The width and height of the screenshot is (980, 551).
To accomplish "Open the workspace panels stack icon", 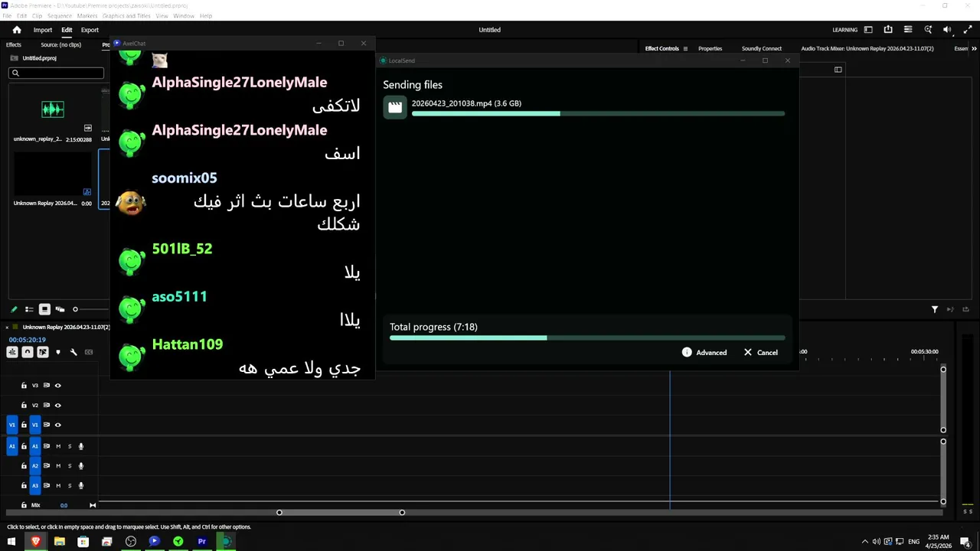I will click(908, 30).
